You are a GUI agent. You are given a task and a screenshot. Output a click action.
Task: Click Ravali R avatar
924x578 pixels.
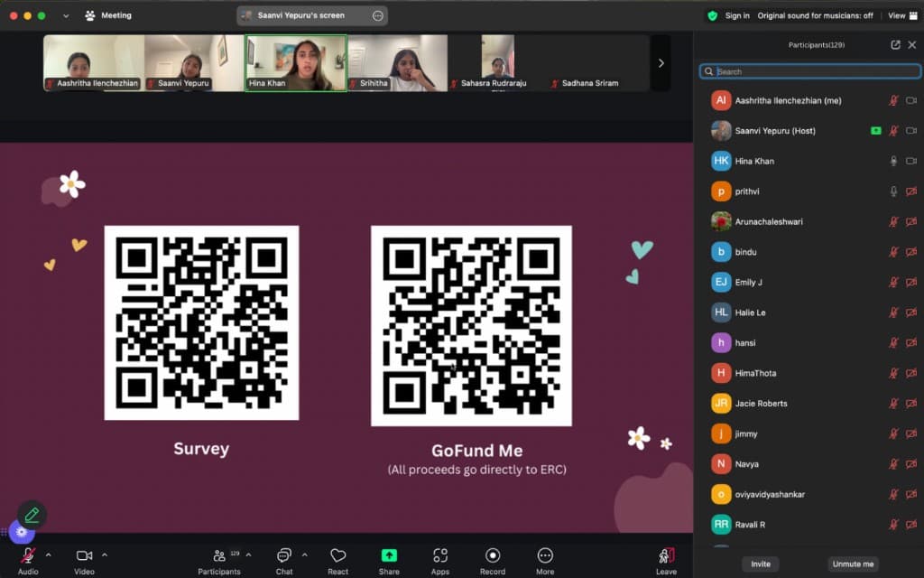[x=721, y=525]
